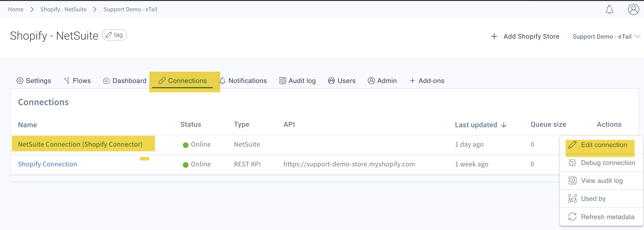The image size is (644, 230).
Task: Click the Used by flow diagram icon
Action: (572, 199)
